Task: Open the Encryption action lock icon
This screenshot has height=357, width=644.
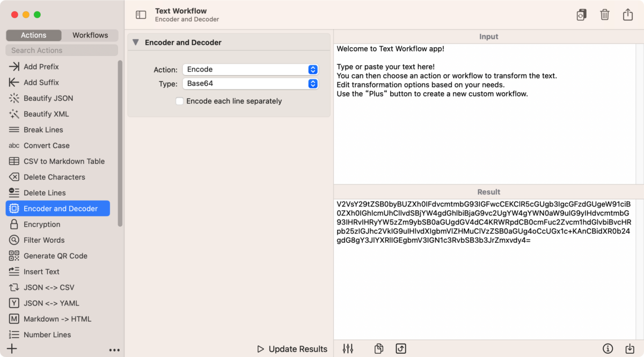Action: pyautogui.click(x=14, y=224)
